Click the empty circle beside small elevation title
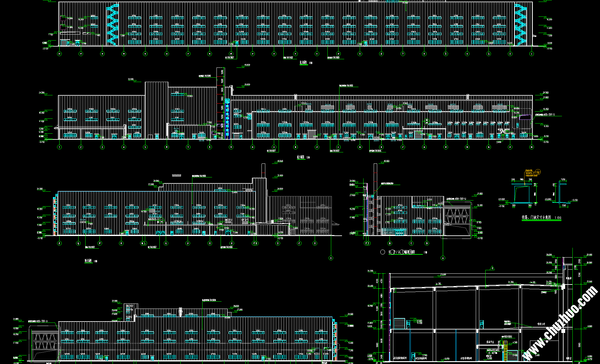The image size is (600, 364). point(383,252)
